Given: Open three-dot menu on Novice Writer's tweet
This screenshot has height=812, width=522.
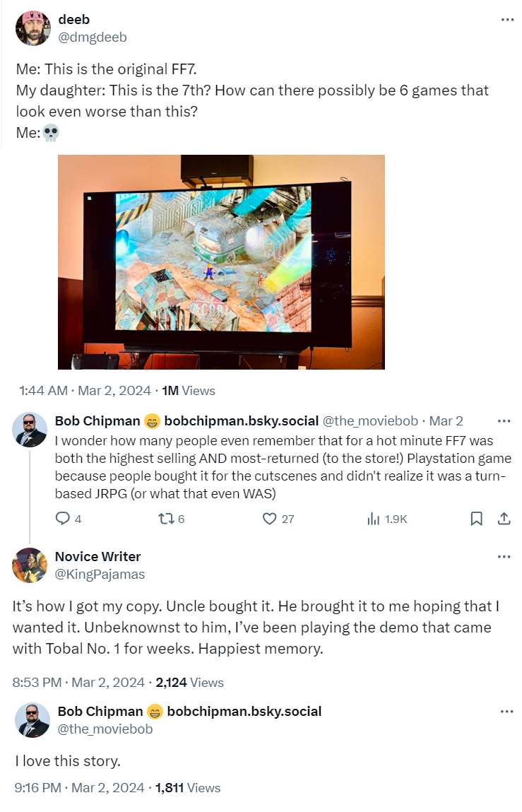Looking at the screenshot, I should tap(504, 557).
